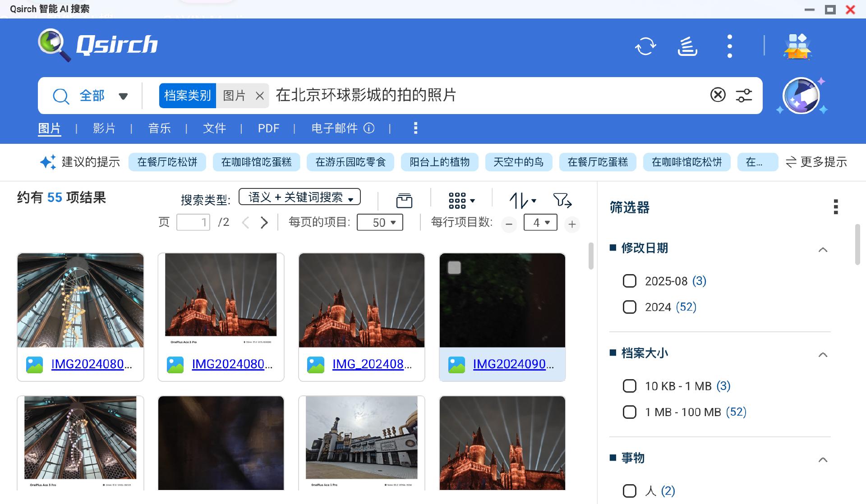
Task: Switch to the 影片 tab
Action: click(104, 128)
